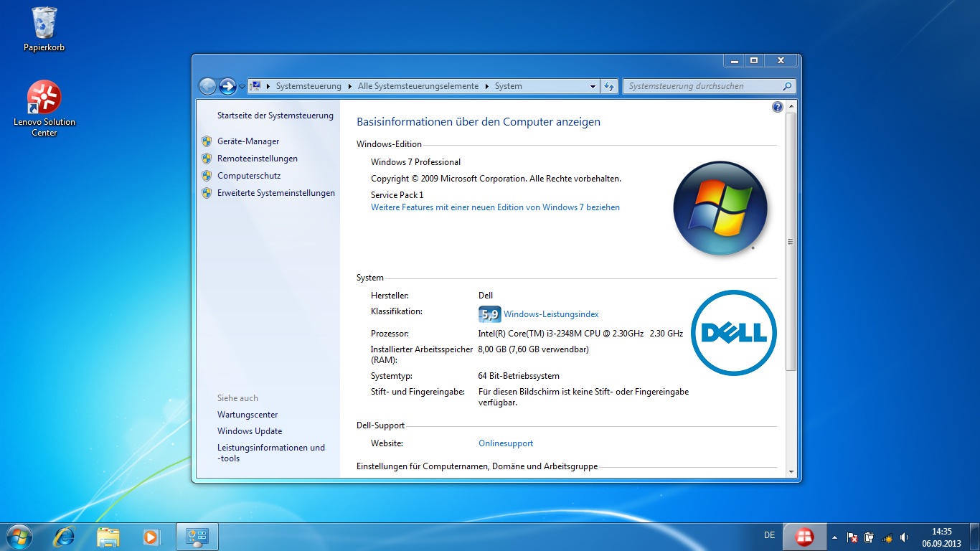
Task: Follow Weitere Features mit einer neuen Edition link
Action: [x=495, y=207]
